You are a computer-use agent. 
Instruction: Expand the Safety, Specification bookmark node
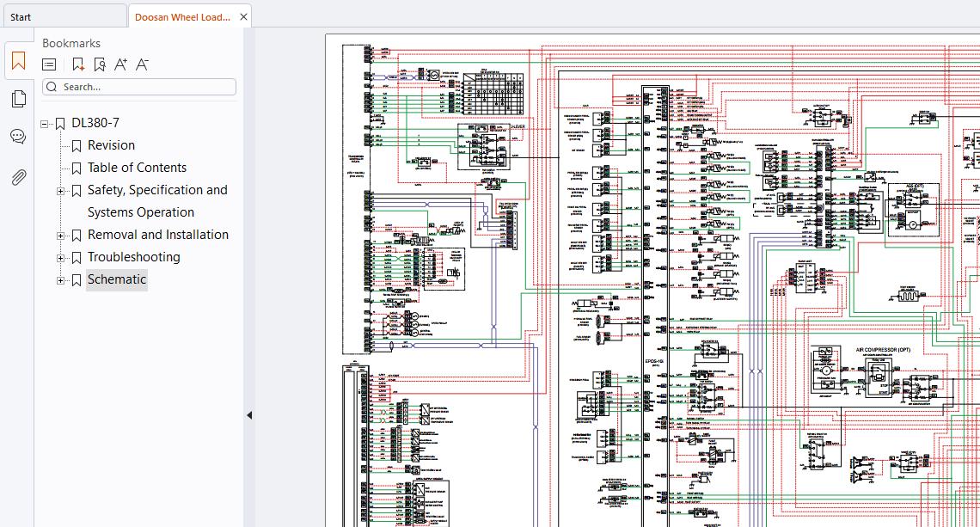[61, 192]
